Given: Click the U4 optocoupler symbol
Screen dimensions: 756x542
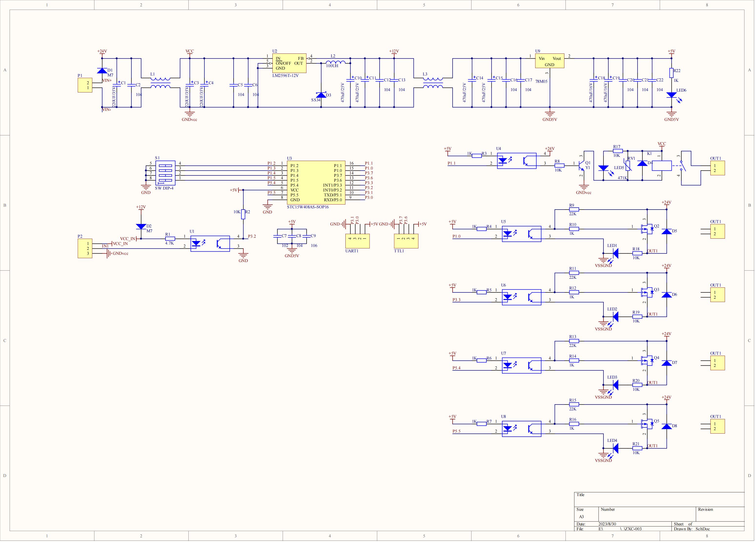Looking at the screenshot, I should tap(517, 161).
